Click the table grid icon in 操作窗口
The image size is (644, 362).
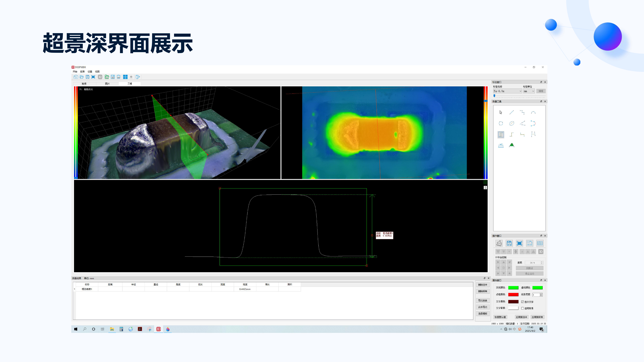point(540,243)
